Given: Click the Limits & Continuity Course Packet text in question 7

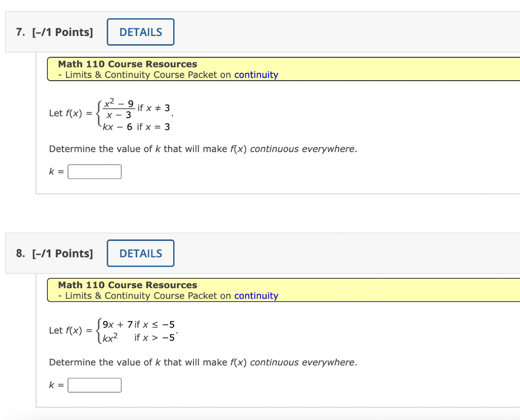Looking at the screenshot, I should click(x=147, y=75).
